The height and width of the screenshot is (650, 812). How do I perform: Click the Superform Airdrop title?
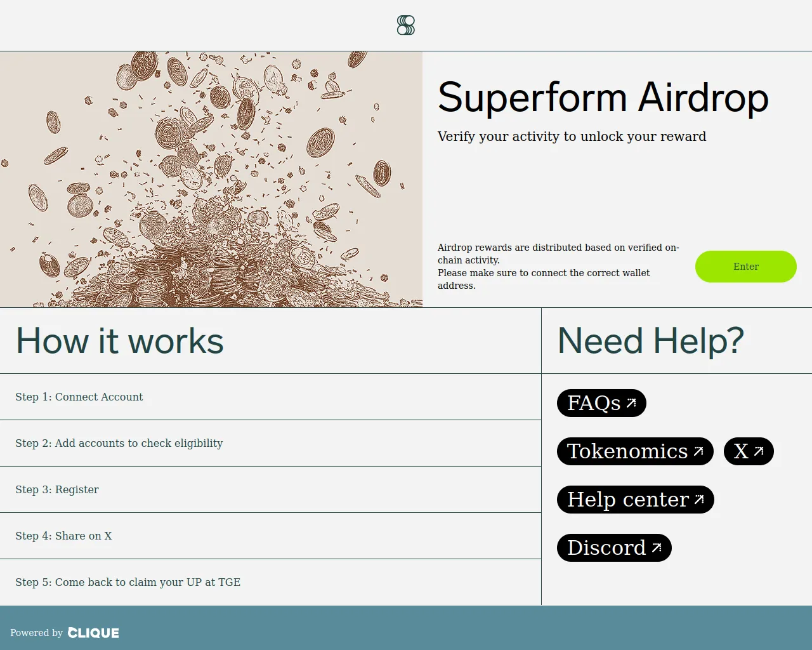click(603, 98)
